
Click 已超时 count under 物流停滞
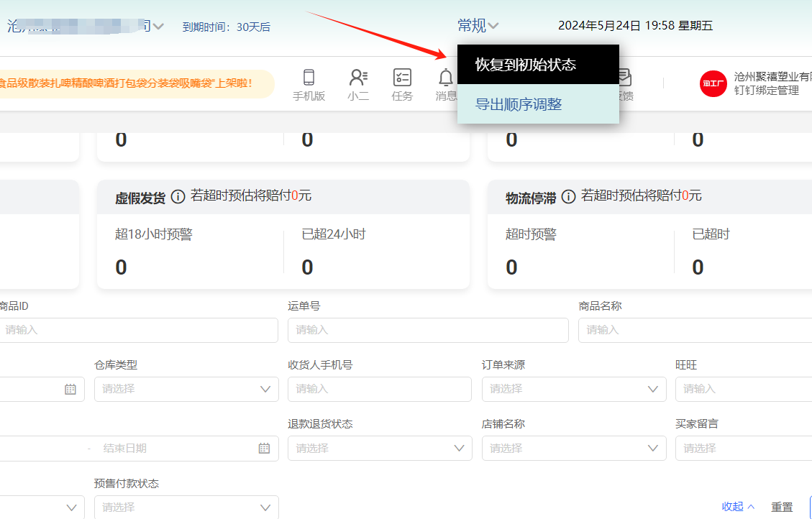tap(698, 267)
